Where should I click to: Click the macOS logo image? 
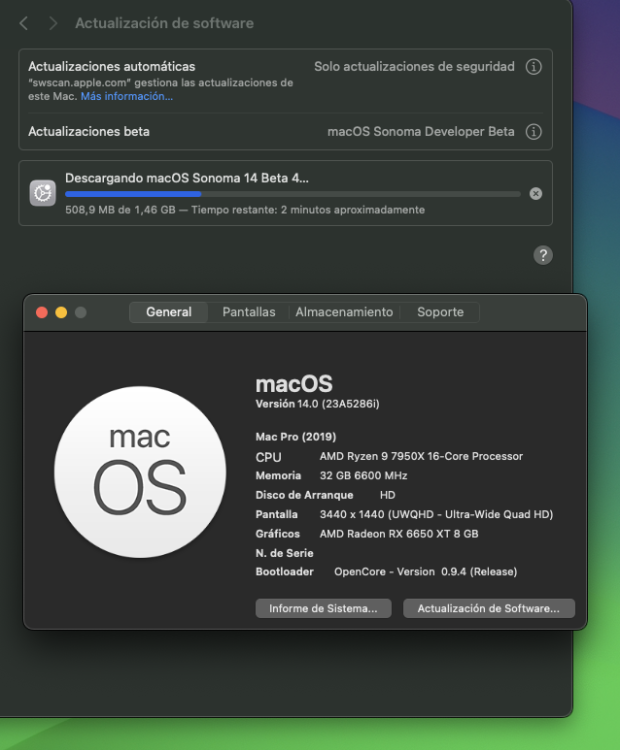(140, 472)
